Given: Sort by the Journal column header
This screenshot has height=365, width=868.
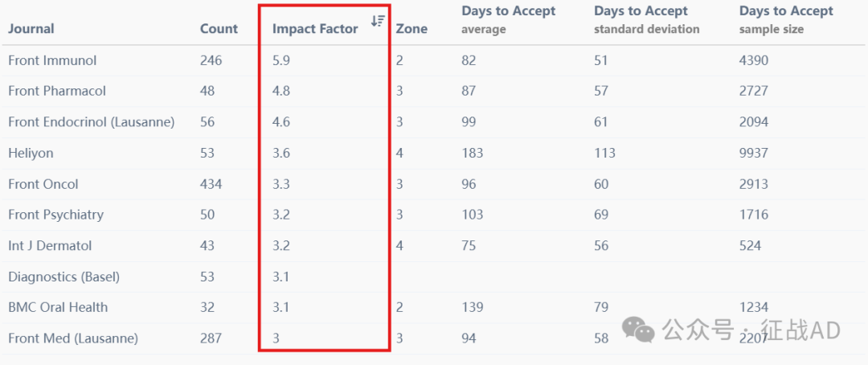Looking at the screenshot, I should 31,29.
